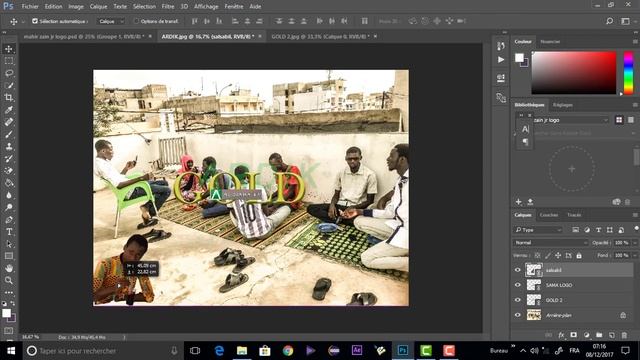This screenshot has width=640, height=360.
Task: Toggle Sélection automatique checkbox
Action: (x=35, y=21)
